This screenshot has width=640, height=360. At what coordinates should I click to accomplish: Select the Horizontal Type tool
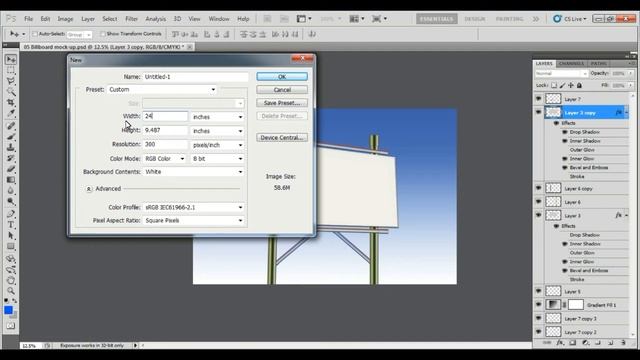(11, 224)
